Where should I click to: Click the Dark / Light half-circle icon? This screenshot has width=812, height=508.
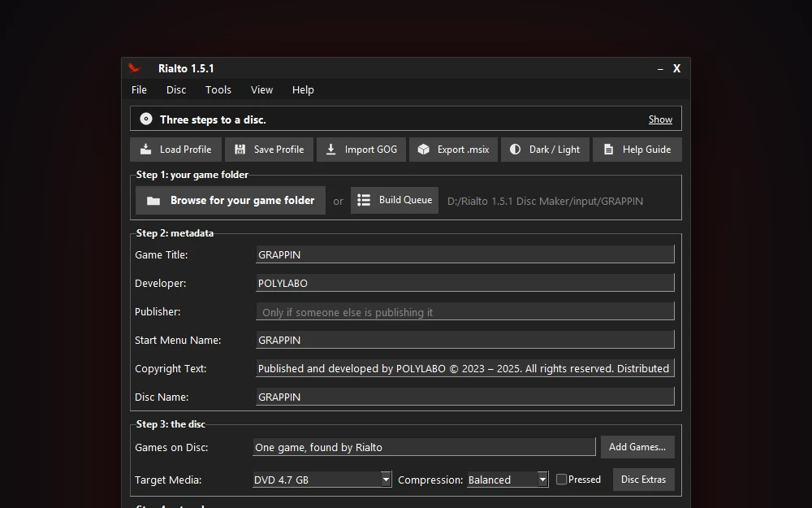tap(516, 150)
